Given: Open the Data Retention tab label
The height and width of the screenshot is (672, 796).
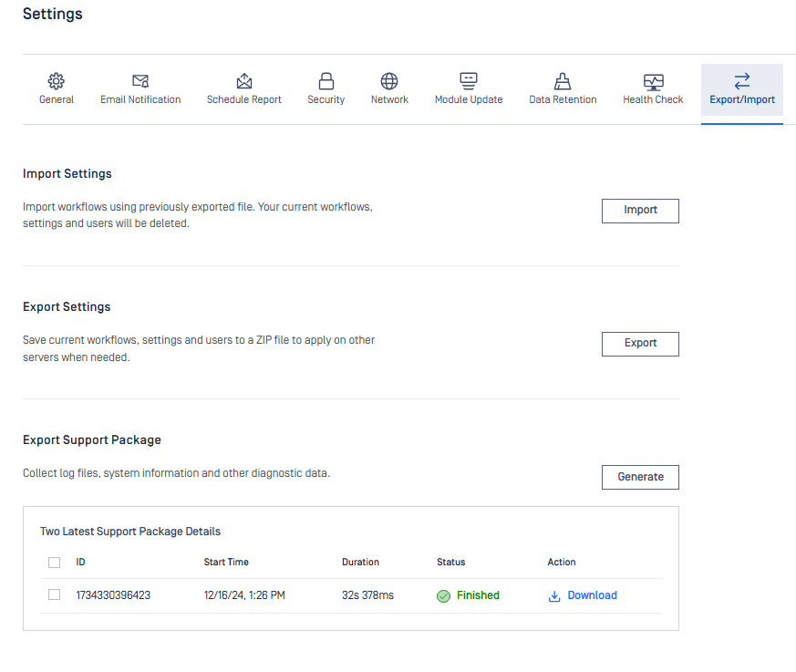Looking at the screenshot, I should click(x=563, y=99).
